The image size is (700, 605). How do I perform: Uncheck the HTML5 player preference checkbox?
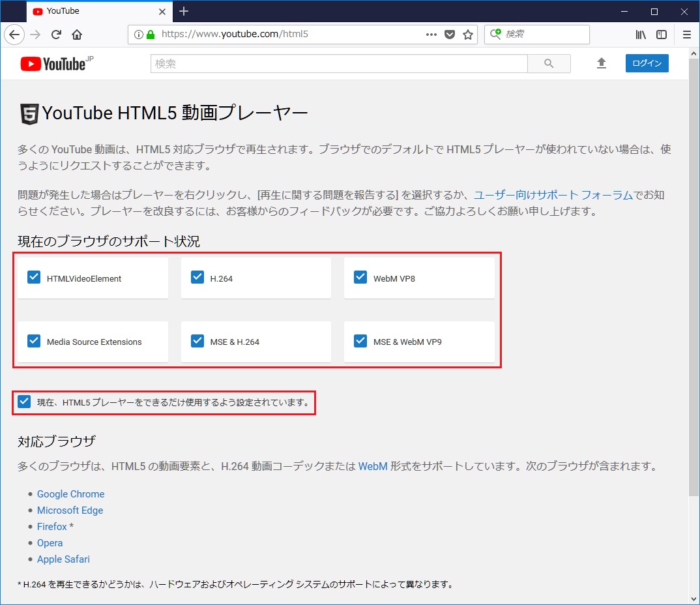(x=24, y=402)
